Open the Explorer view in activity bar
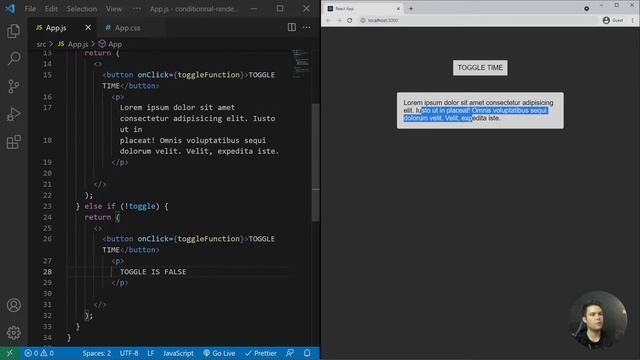 [13, 31]
